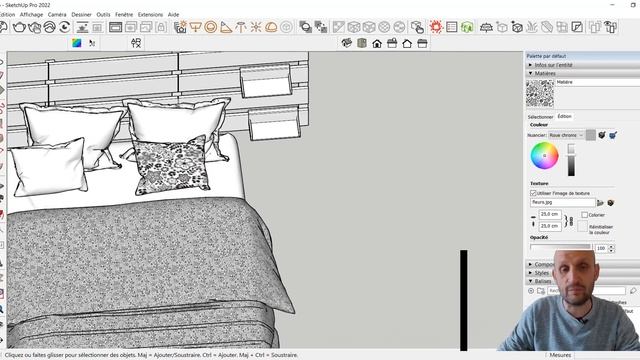Edit texture image in external editor icon
The image size is (640, 360).
[611, 203]
